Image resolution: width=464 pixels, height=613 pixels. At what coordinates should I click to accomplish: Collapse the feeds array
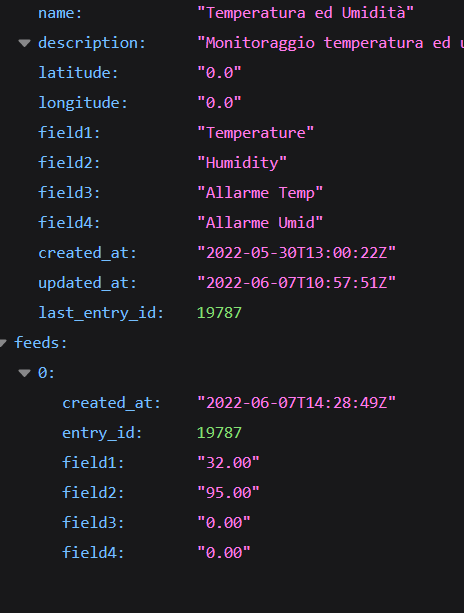(3, 343)
